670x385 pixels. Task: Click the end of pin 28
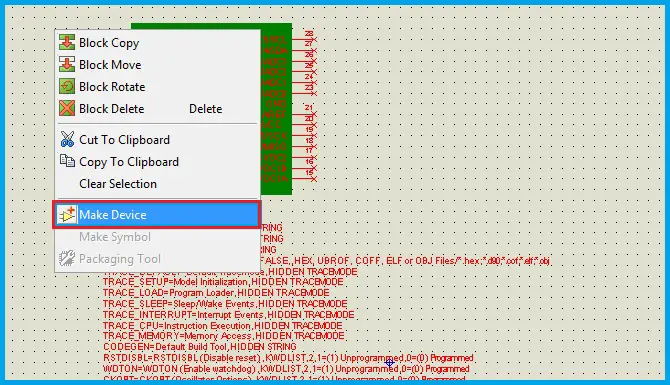point(314,39)
